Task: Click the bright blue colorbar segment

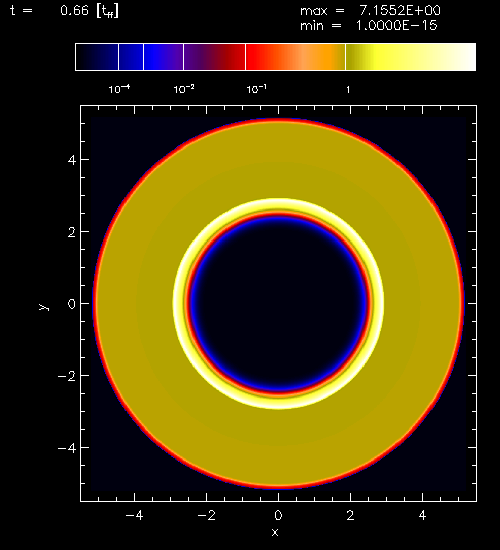Action: [164, 57]
